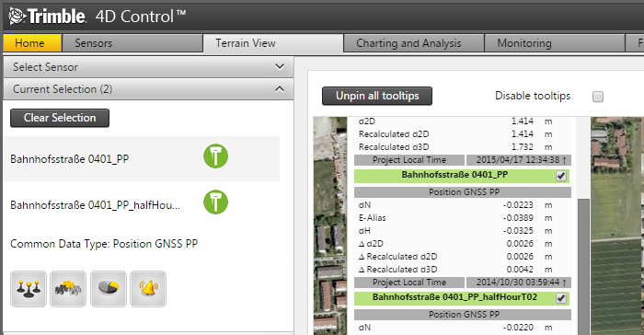This screenshot has width=644, height=335.
Task: Click the pie chart icon button
Action: click(x=109, y=289)
